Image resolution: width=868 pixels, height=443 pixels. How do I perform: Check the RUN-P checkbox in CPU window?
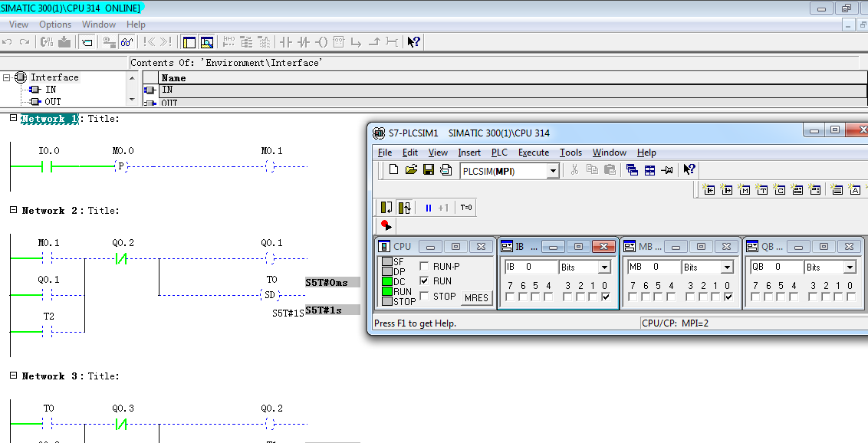point(424,266)
